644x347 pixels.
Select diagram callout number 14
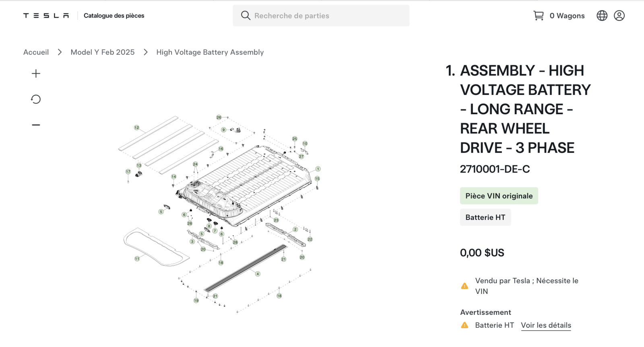173,177
